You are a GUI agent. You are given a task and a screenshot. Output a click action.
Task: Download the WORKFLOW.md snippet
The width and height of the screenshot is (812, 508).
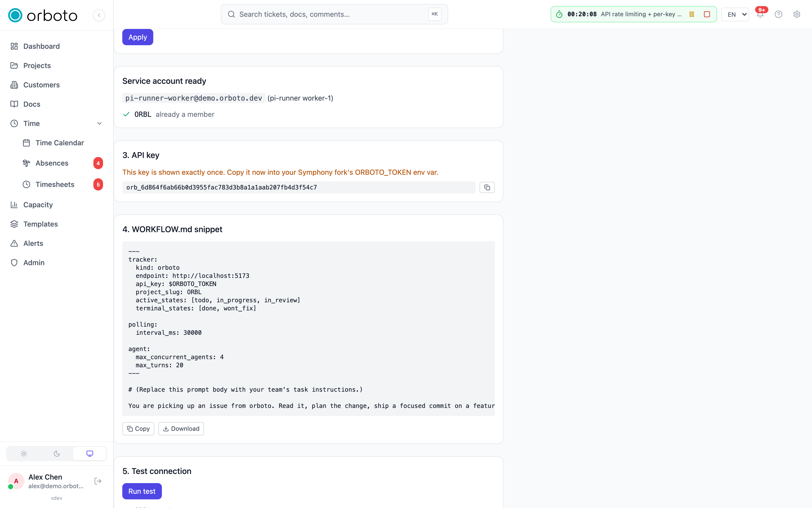click(x=181, y=429)
